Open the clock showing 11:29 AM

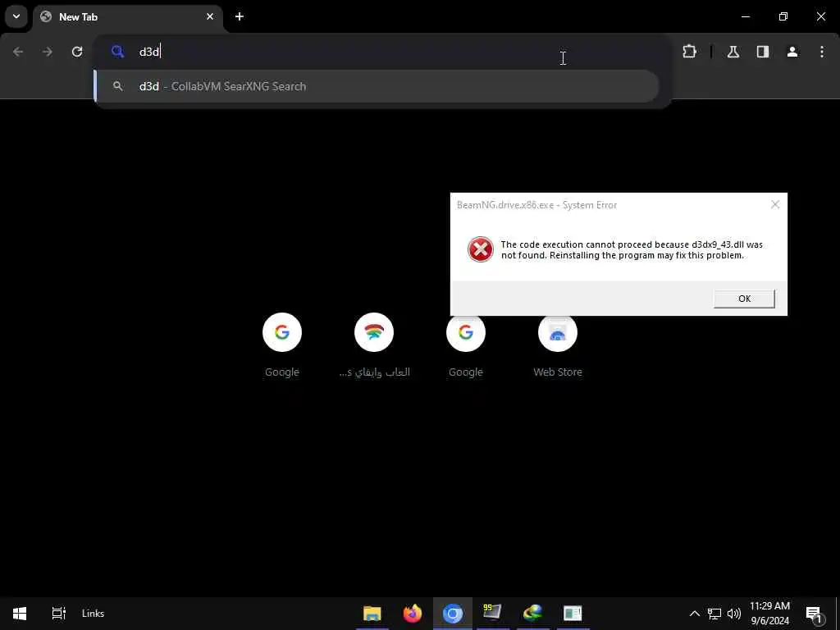(x=769, y=614)
